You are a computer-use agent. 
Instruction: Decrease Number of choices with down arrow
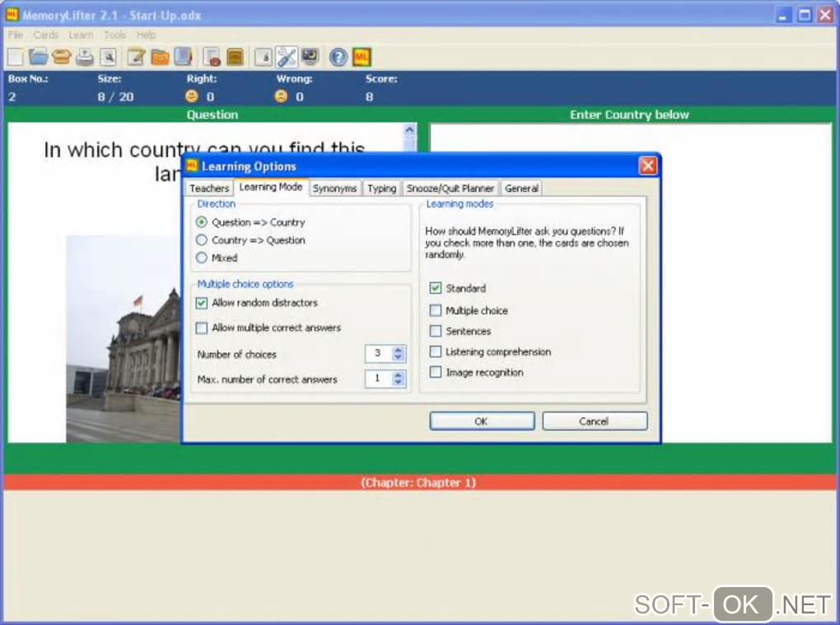click(398, 357)
